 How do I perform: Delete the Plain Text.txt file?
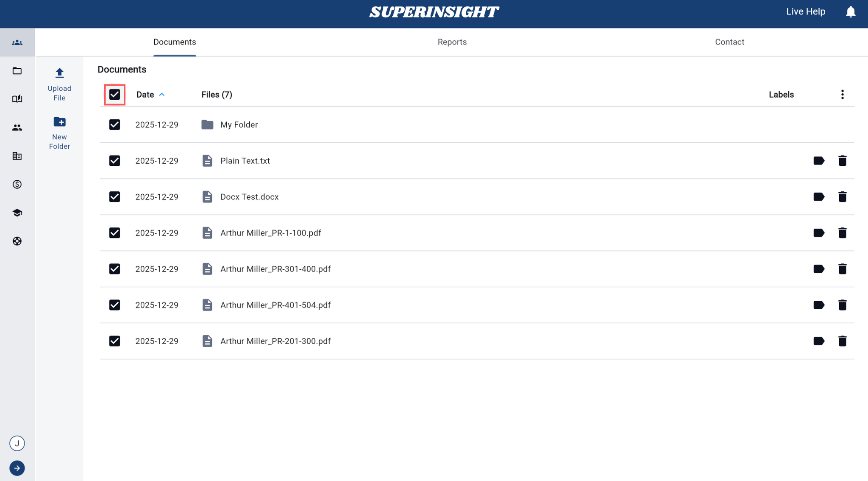[842, 161]
